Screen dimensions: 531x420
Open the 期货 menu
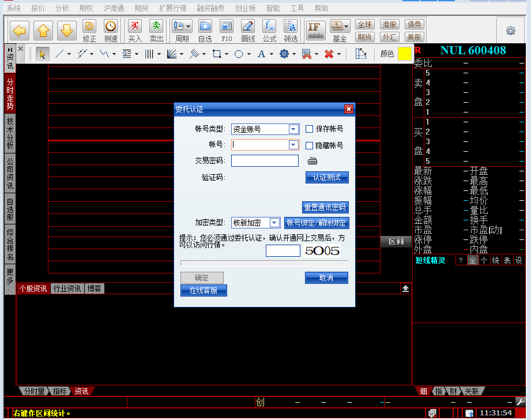point(141,9)
